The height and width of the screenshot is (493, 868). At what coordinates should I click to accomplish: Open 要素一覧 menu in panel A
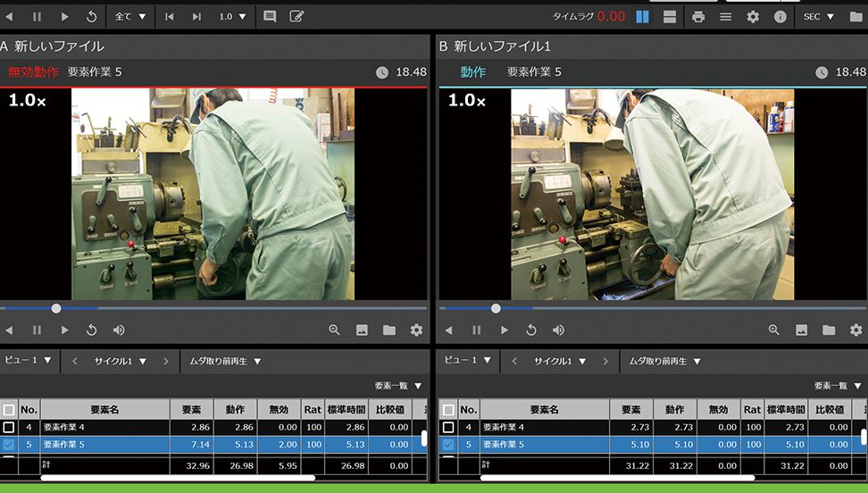(x=398, y=386)
